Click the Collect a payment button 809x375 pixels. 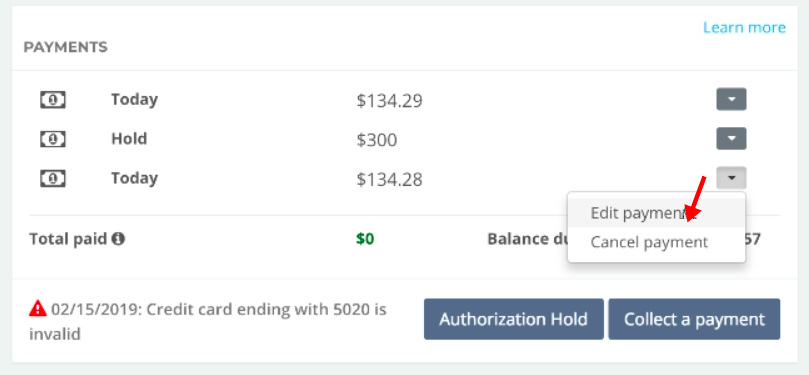pos(694,319)
